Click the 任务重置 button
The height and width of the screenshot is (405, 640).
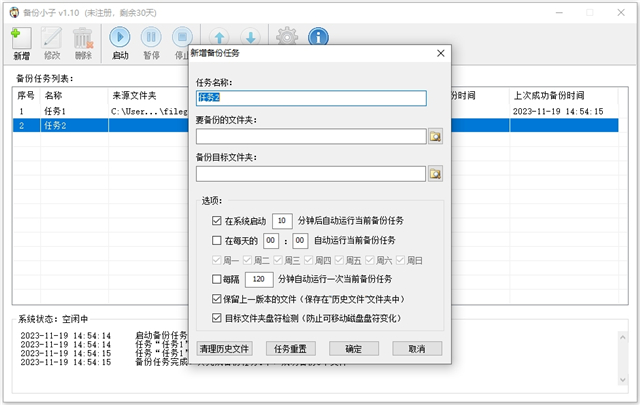coord(289,349)
